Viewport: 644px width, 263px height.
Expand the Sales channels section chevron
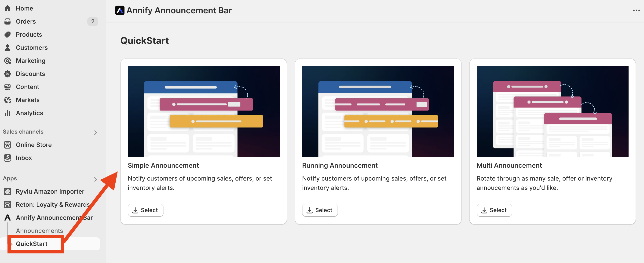click(95, 132)
